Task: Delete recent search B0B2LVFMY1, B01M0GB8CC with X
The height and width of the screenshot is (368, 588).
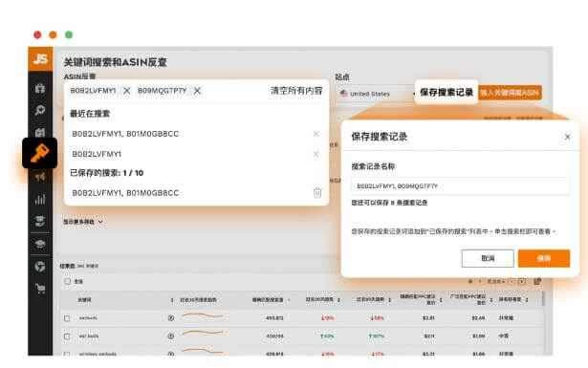Action: [316, 134]
